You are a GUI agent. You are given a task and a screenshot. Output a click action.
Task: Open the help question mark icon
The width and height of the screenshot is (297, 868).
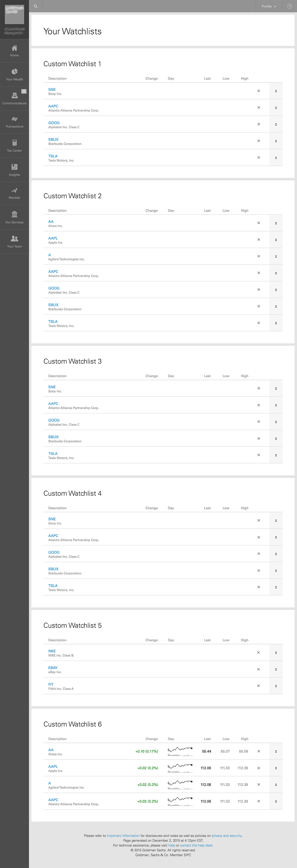(289, 6)
